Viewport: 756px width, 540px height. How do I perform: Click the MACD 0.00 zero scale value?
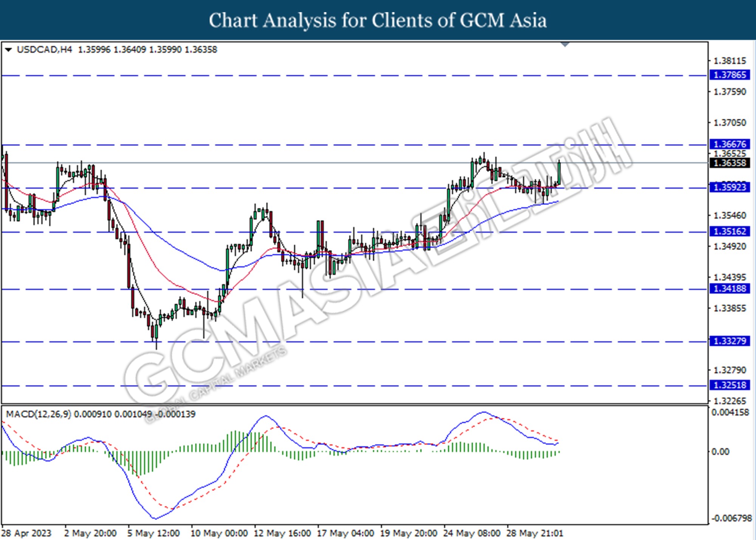[720, 452]
